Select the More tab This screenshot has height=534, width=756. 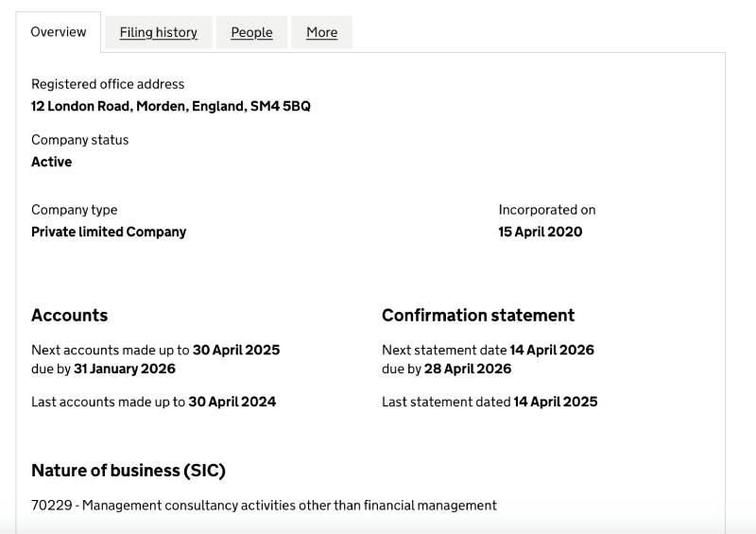pos(321,32)
